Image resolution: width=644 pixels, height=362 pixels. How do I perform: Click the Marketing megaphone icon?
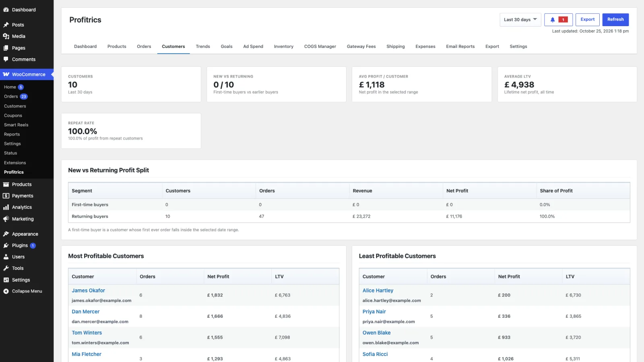click(6, 219)
